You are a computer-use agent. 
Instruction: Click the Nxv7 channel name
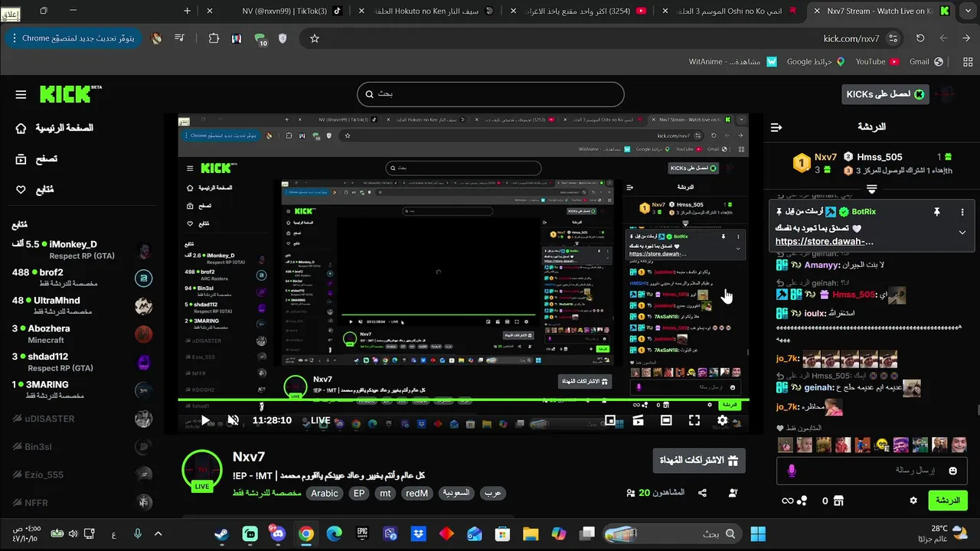pos(249,457)
